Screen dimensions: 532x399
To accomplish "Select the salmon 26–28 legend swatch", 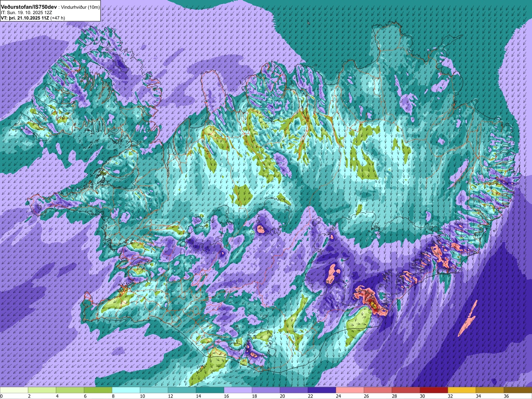I will tap(378, 390).
